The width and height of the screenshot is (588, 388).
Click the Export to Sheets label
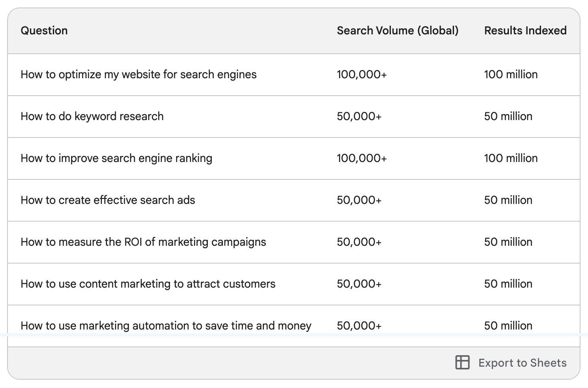[522, 363]
